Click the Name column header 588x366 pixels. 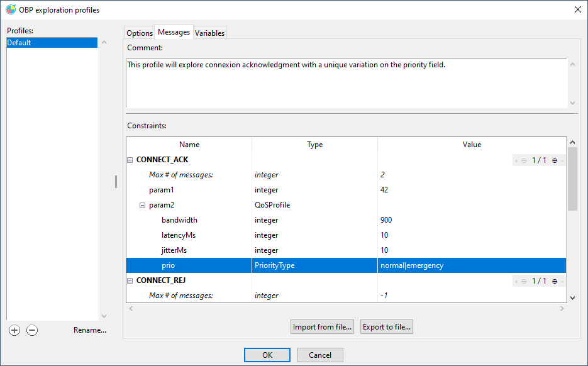click(x=189, y=145)
